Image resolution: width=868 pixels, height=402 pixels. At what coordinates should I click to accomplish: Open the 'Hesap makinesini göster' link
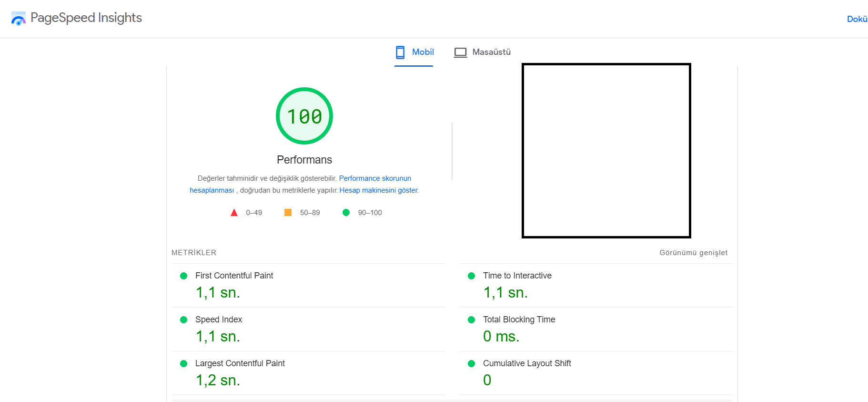point(379,190)
